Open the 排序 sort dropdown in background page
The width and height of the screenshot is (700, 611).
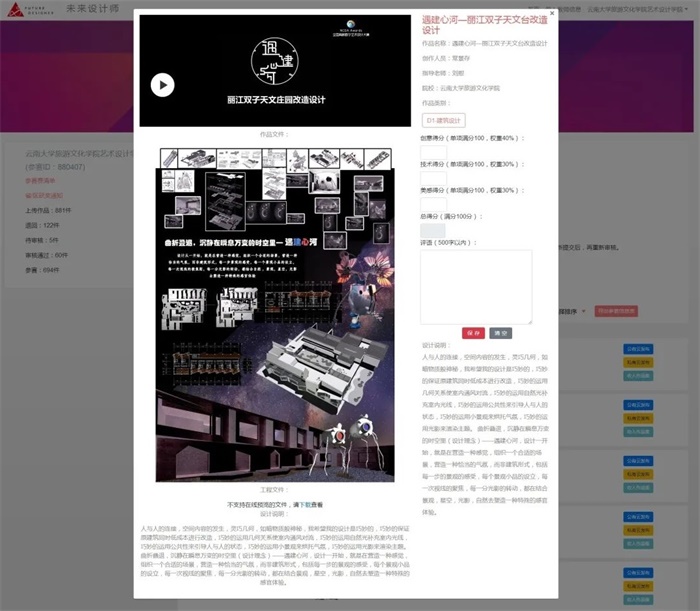pos(572,312)
